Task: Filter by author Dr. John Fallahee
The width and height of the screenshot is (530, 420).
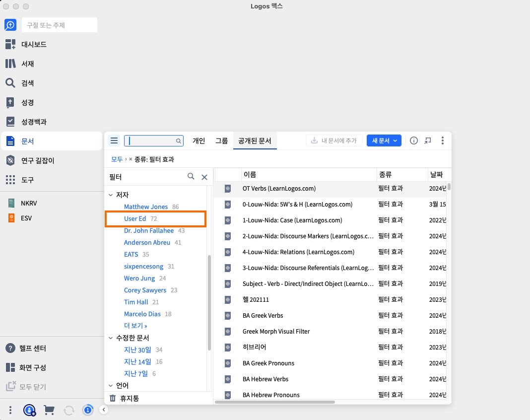Action: (149, 231)
